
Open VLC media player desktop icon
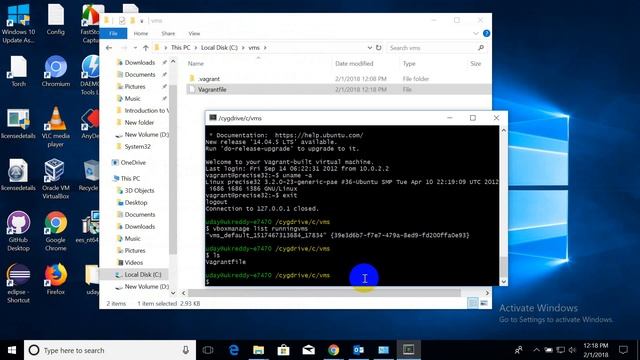coord(56,127)
